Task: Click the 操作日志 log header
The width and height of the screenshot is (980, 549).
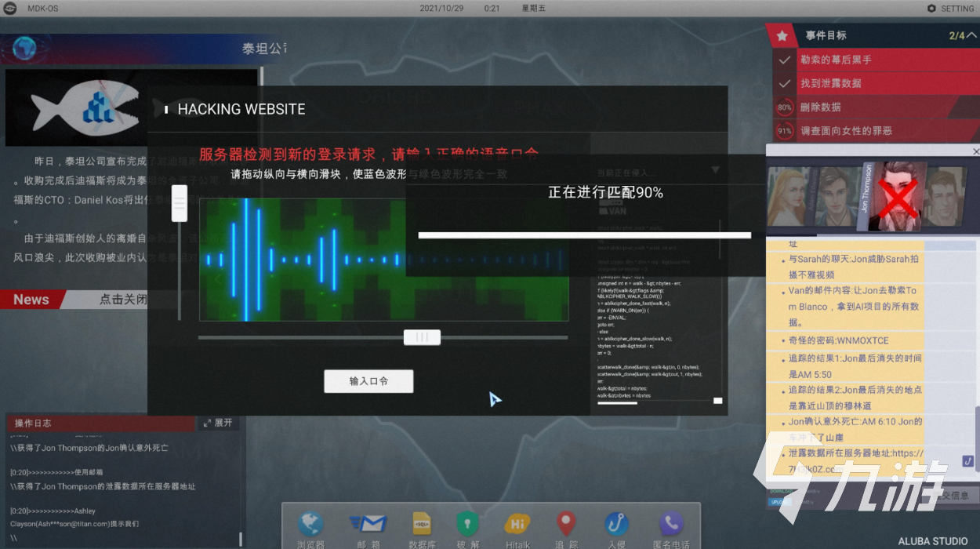Action: tap(100, 423)
